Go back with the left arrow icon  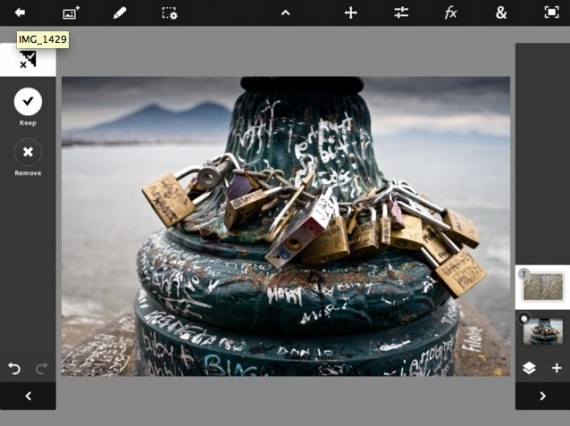[20, 13]
